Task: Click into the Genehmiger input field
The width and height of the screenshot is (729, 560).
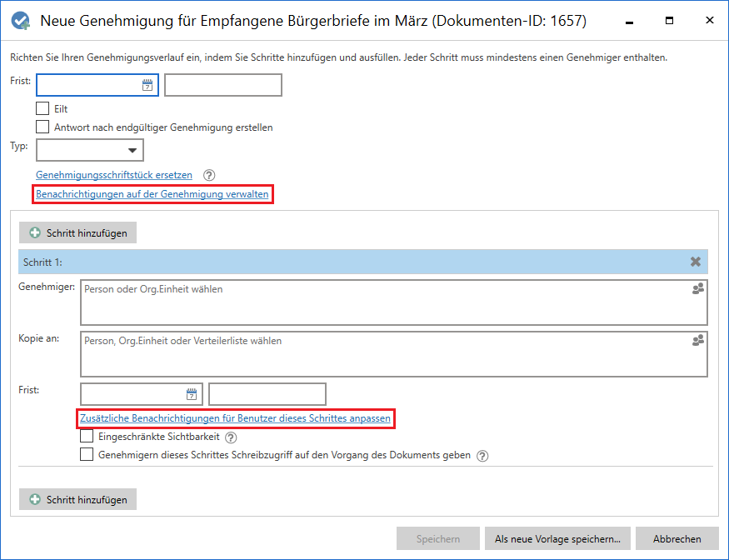Action: click(383, 302)
